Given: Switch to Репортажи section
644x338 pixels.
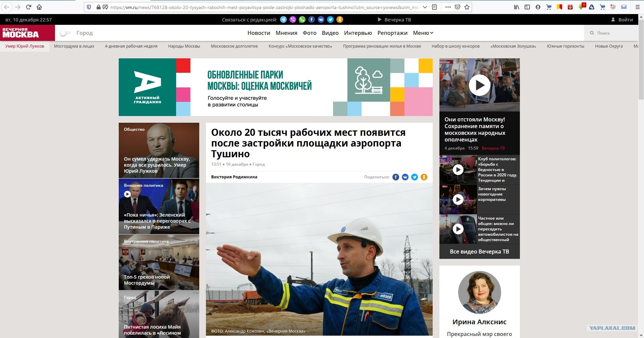Looking at the screenshot, I should tap(392, 33).
